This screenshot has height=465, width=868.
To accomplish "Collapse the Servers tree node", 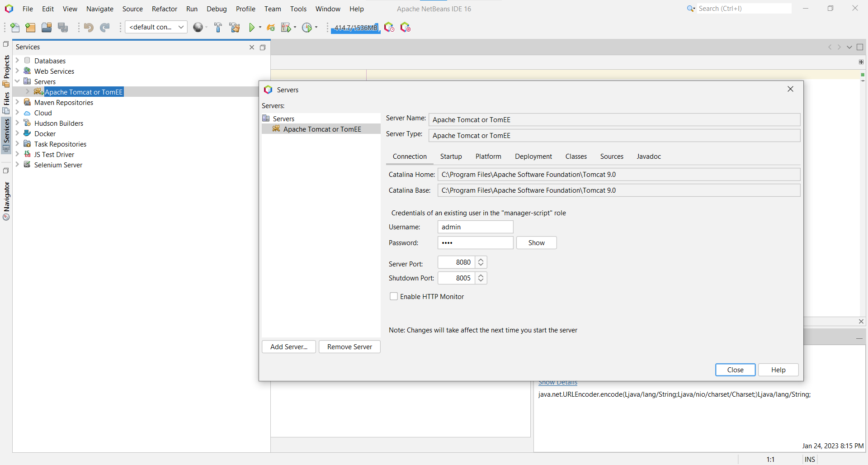I will [x=17, y=81].
